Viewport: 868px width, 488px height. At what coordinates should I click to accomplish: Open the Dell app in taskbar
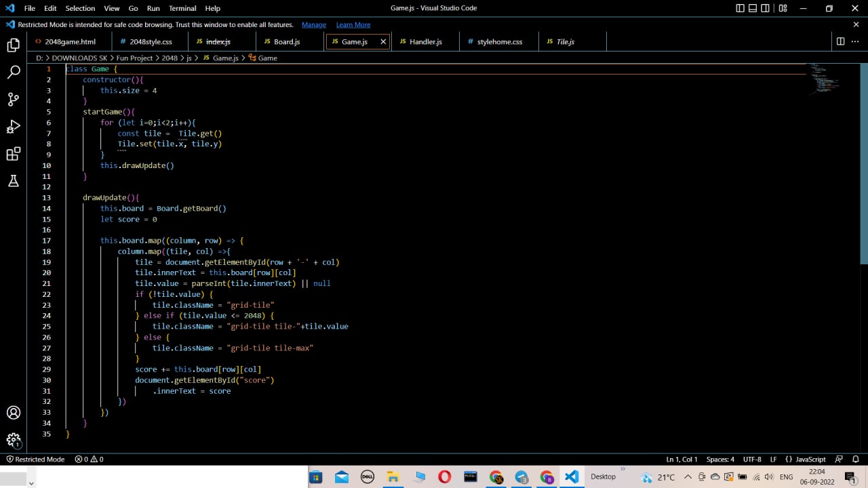[x=368, y=476]
